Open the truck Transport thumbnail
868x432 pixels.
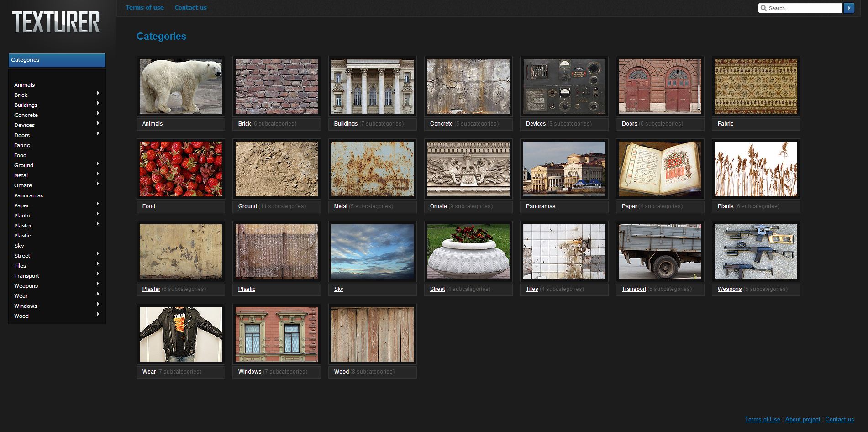(660, 252)
